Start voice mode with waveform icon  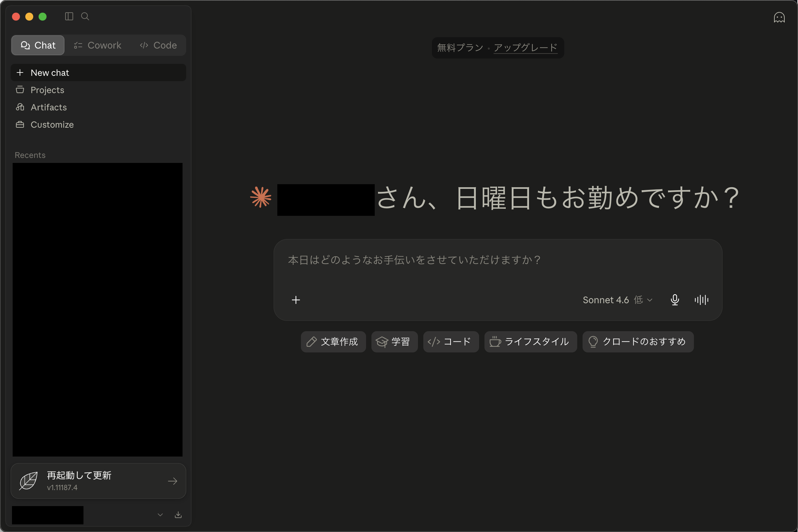click(701, 300)
